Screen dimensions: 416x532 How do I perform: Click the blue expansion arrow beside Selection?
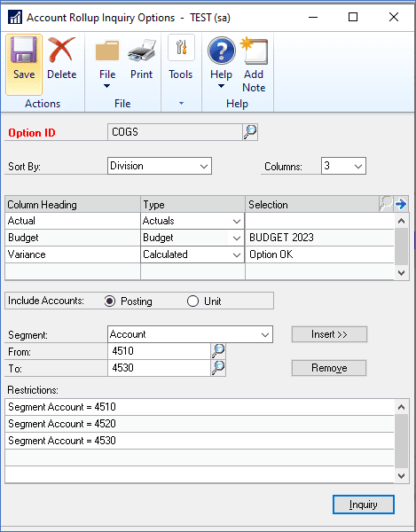(x=401, y=204)
